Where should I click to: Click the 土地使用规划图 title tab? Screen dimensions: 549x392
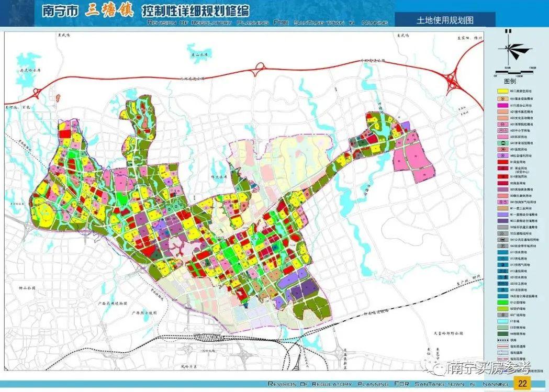tap(445, 20)
